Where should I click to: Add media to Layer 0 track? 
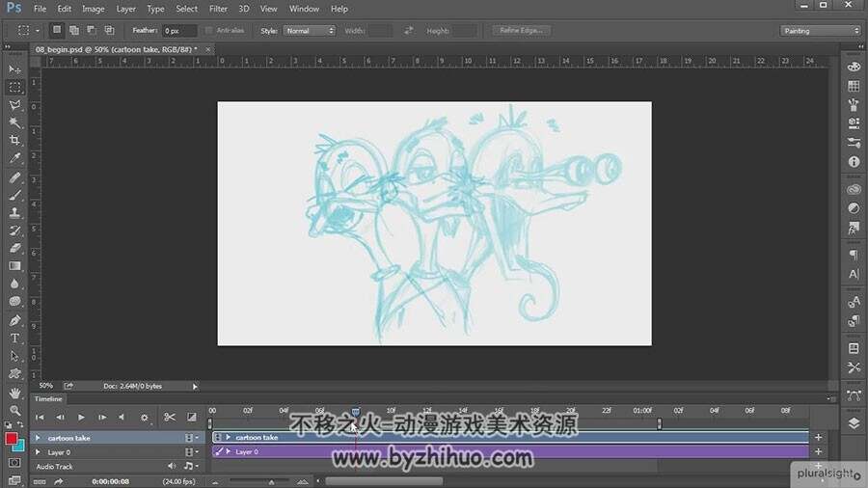click(x=818, y=451)
